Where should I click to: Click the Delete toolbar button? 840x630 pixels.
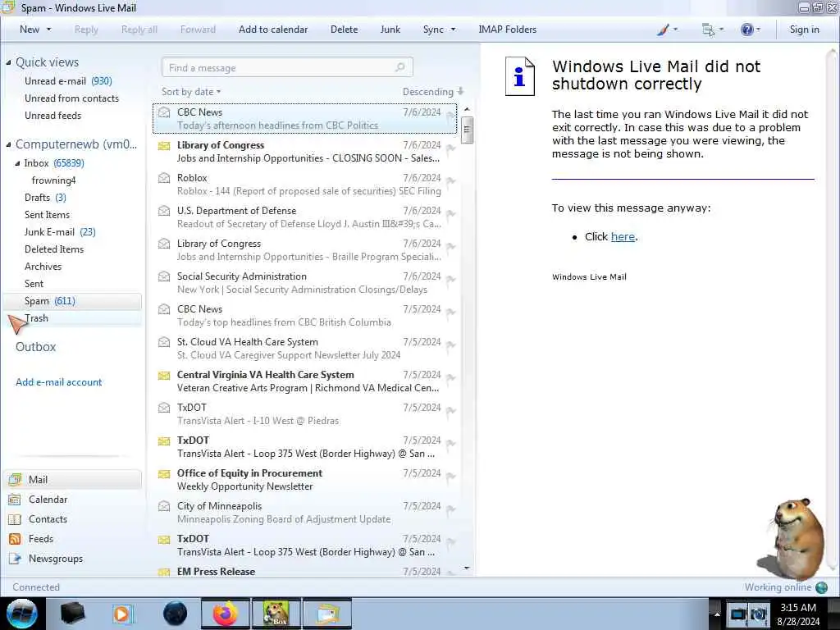[344, 30]
